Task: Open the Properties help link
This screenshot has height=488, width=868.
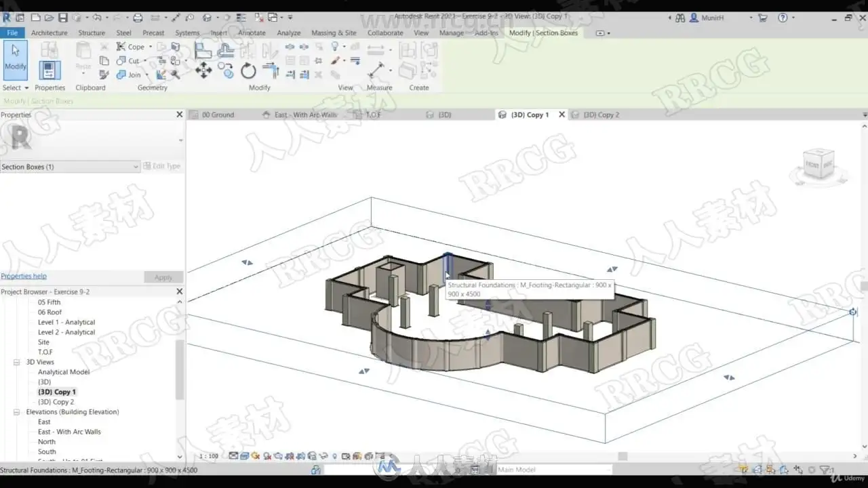Action: [24, 276]
